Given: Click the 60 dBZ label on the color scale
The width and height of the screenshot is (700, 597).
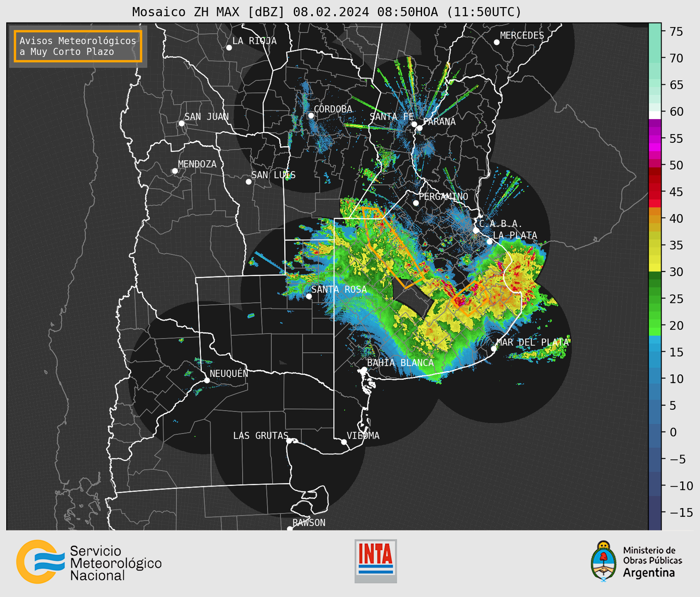Looking at the screenshot, I should 676,112.
